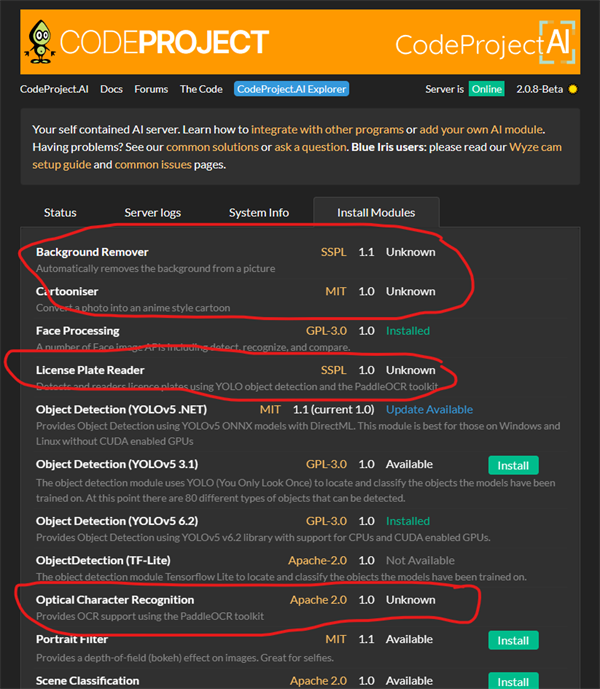Click Object Detection (YOLOv5 3.1) title
Screen dimensions: 600x689
point(117,464)
